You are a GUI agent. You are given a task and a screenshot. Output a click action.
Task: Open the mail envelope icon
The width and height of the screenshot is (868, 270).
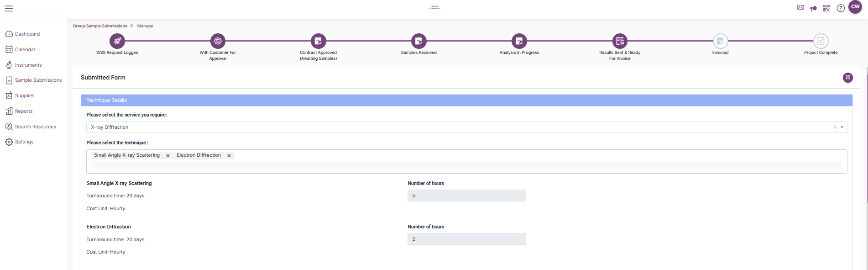[800, 8]
